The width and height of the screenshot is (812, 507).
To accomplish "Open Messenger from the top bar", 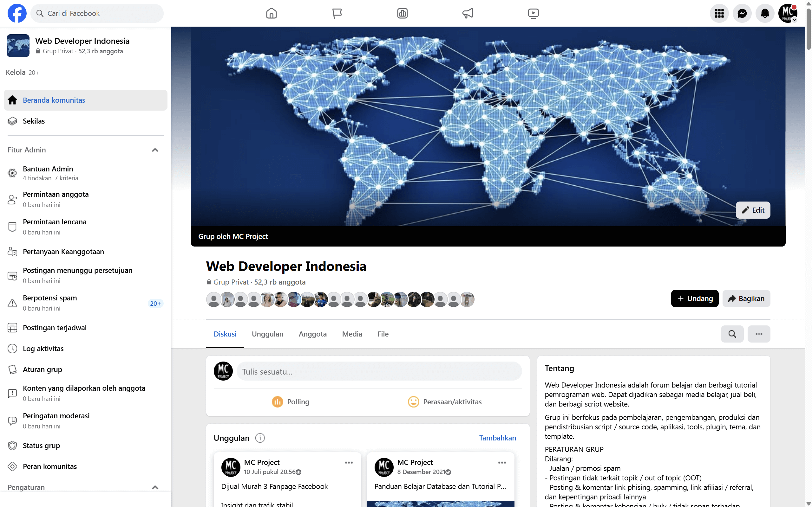I will point(742,13).
